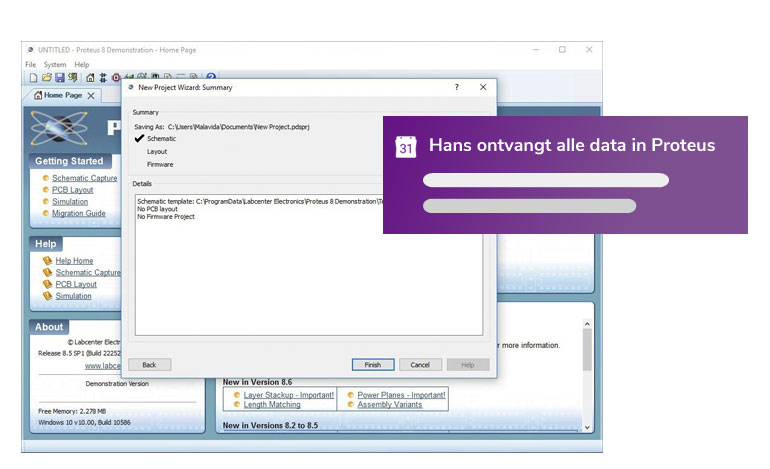The width and height of the screenshot is (770, 469).
Task: Visit the www.labcenter link in About
Action: (102, 366)
